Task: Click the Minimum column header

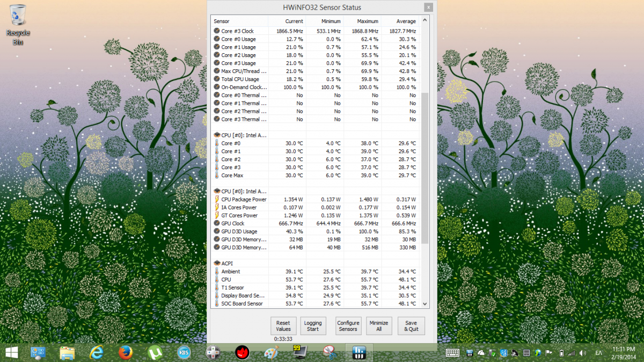Action: 324,21
